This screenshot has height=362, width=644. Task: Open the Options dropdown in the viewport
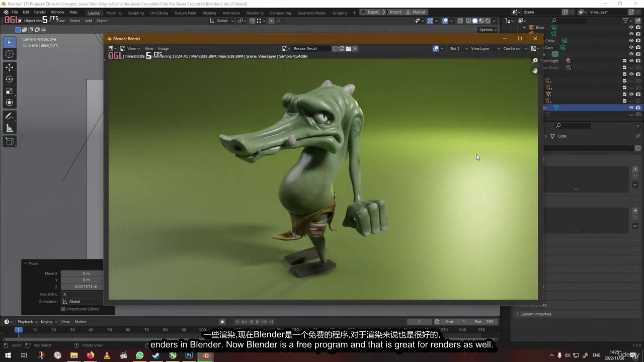pyautogui.click(x=488, y=30)
